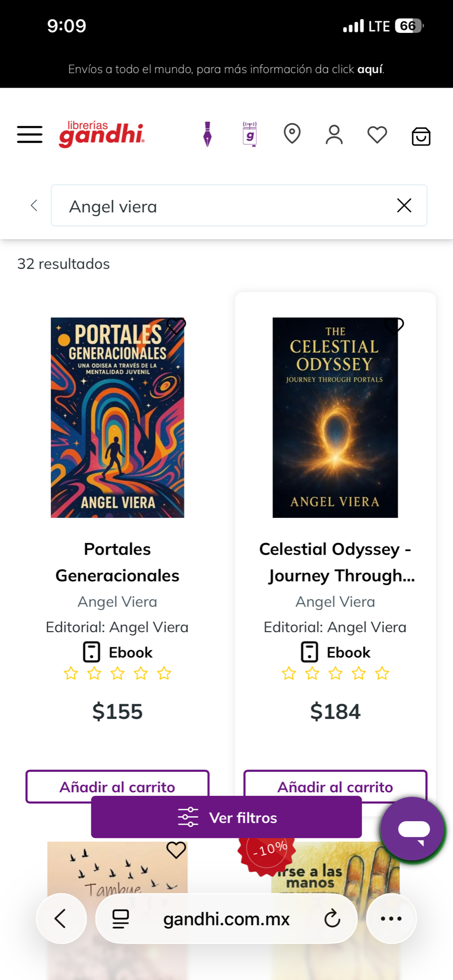Viewport: 453px width, 980px height.
Task: Open the shopping bag cart
Action: (421, 136)
